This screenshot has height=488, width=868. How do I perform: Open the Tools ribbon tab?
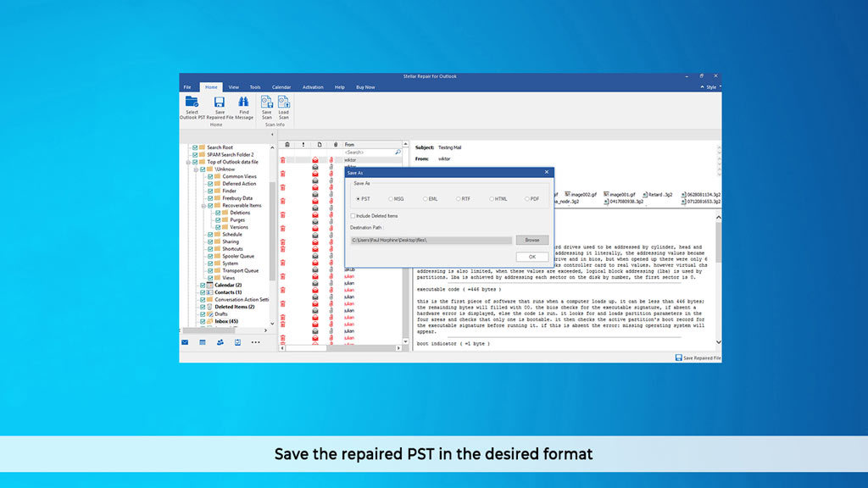pyautogui.click(x=254, y=87)
